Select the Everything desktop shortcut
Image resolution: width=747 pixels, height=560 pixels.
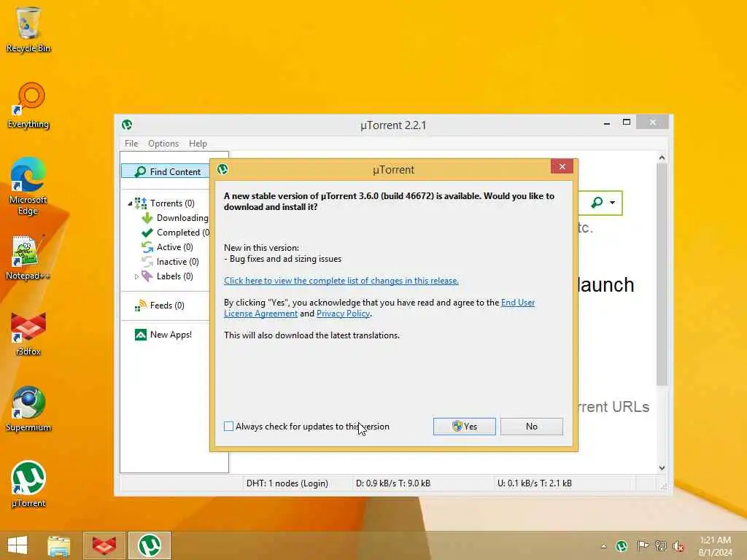pyautogui.click(x=28, y=106)
